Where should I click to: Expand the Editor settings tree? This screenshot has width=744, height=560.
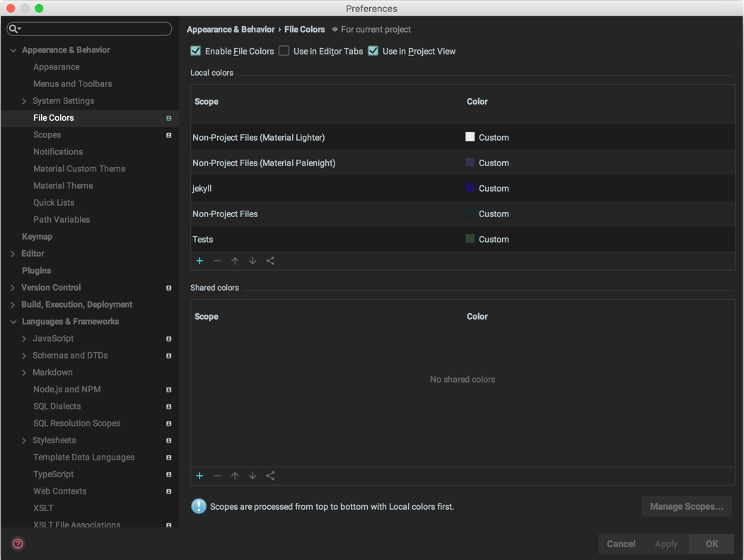13,253
